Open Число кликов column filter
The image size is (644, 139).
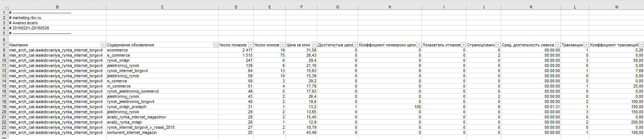pyautogui.click(x=283, y=45)
